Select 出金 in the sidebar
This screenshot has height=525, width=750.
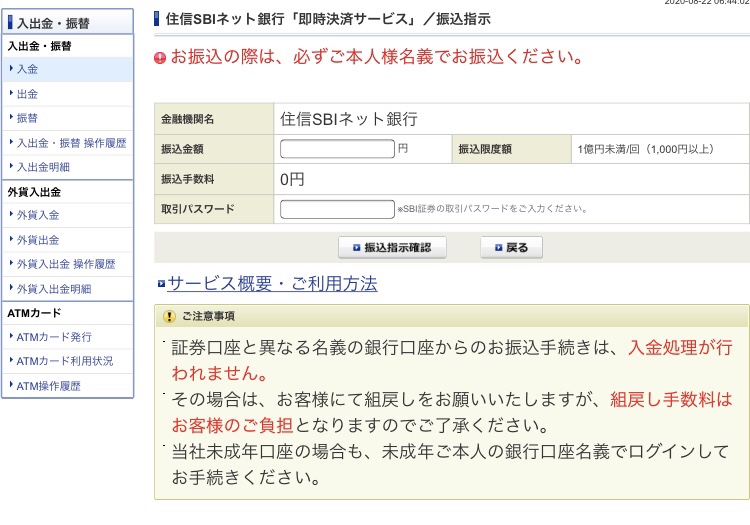tap(27, 94)
